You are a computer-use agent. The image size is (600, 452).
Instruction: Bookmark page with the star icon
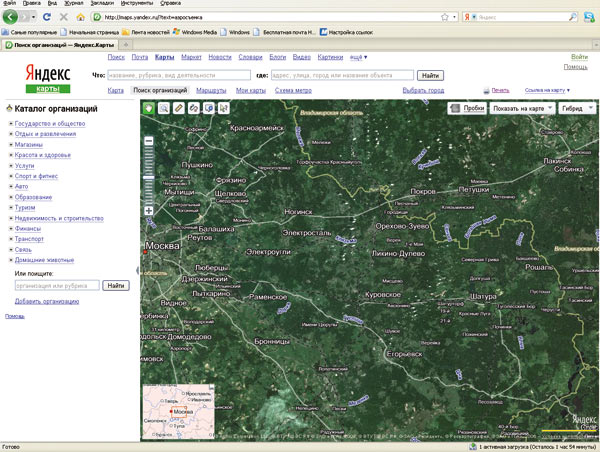444,17
